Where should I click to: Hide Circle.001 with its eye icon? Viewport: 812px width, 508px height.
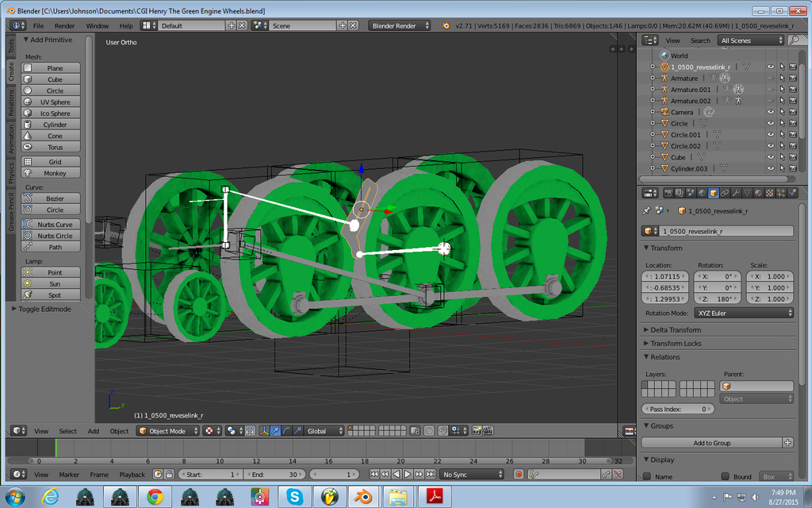click(771, 135)
